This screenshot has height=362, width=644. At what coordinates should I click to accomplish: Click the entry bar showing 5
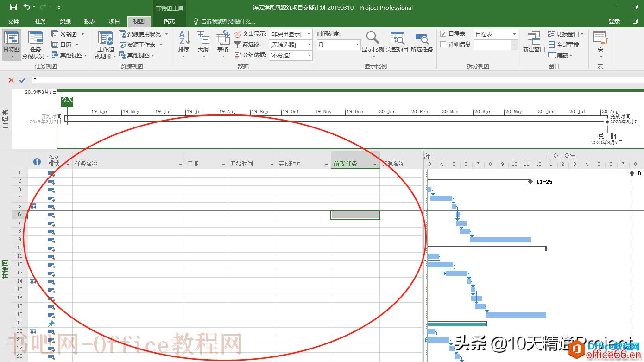pos(337,80)
